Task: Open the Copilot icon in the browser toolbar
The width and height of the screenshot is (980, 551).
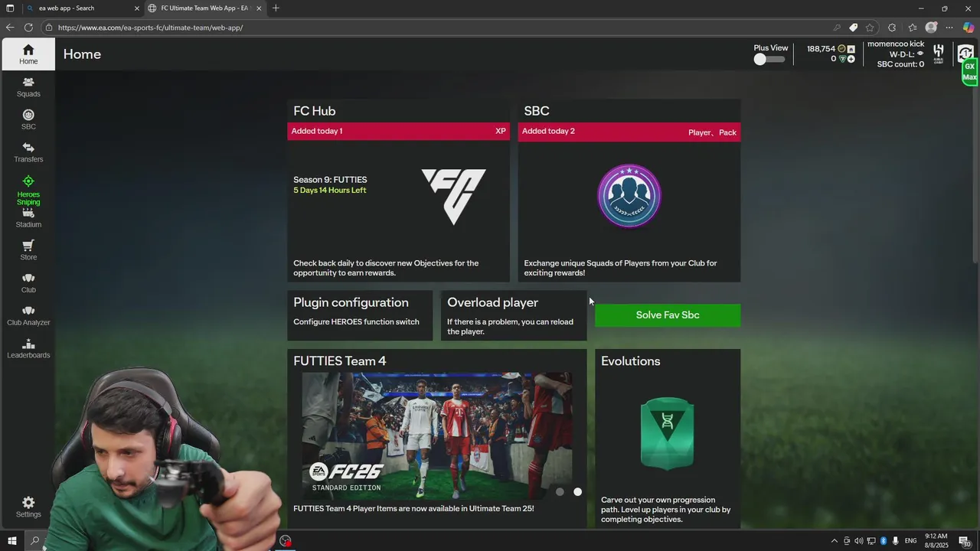Action: pos(969,28)
